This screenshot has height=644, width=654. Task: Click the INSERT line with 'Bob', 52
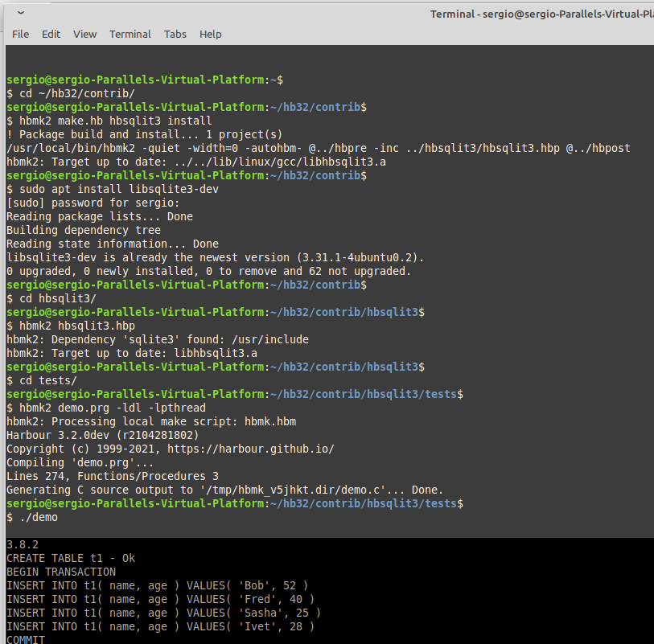coord(157,585)
